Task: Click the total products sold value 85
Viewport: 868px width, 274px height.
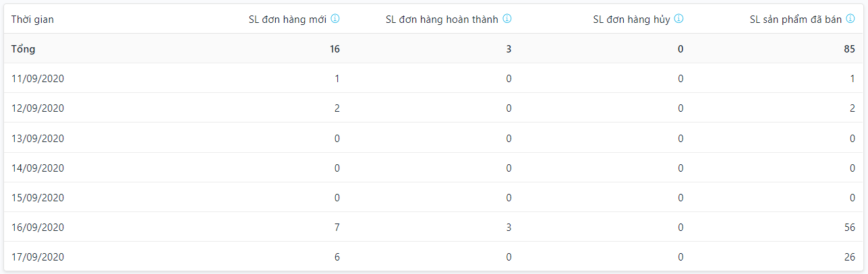Action: [849, 49]
